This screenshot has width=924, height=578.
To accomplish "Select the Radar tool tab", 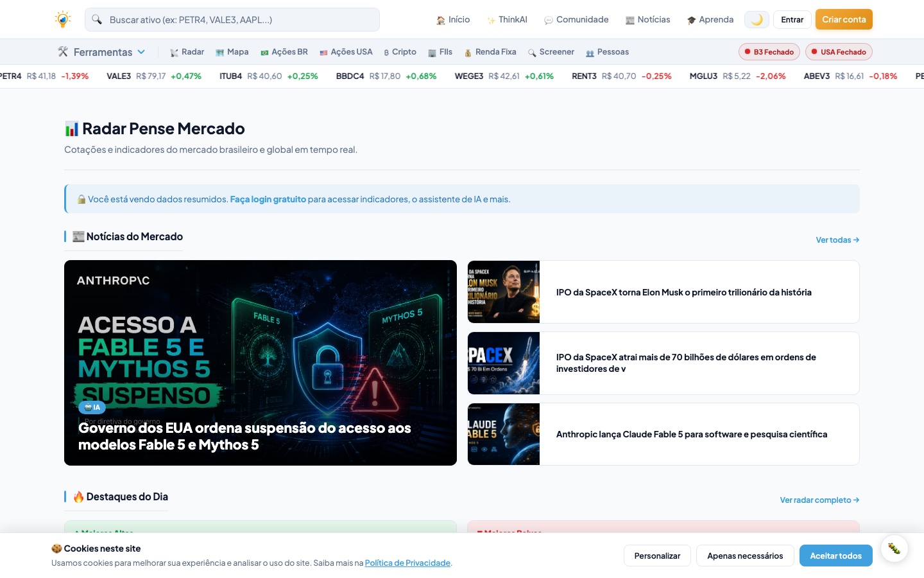I will [x=187, y=52].
